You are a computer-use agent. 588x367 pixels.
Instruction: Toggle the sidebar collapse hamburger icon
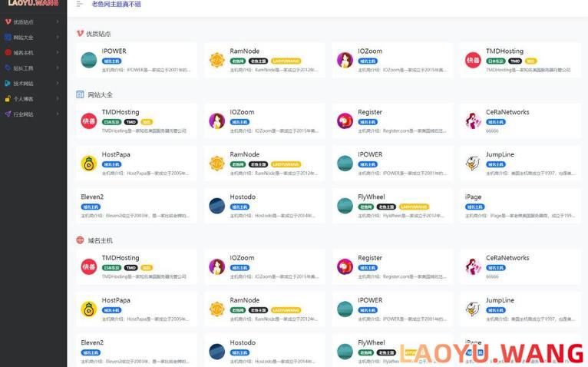[80, 4]
